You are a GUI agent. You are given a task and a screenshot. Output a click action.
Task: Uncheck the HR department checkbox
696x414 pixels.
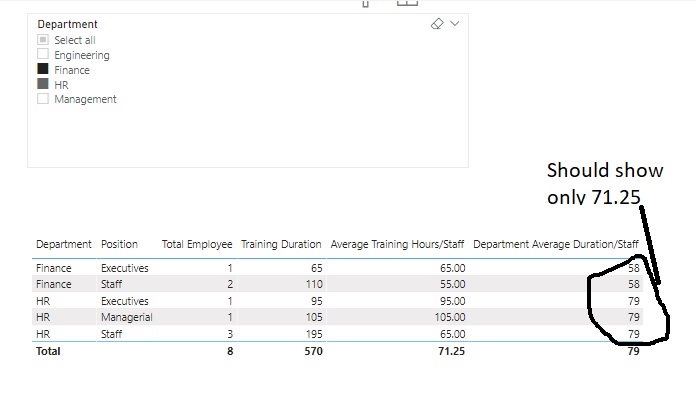coord(43,83)
